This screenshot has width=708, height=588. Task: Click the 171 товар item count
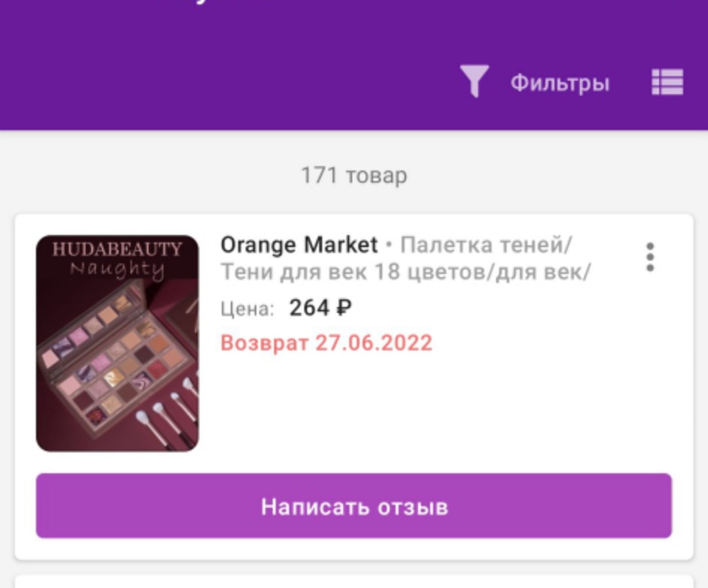[x=354, y=175]
